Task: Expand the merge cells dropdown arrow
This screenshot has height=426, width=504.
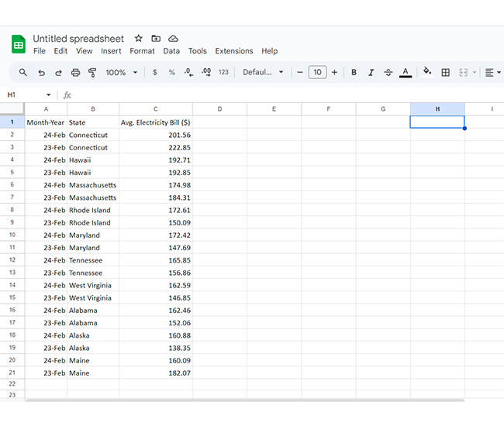Action: tap(475, 73)
